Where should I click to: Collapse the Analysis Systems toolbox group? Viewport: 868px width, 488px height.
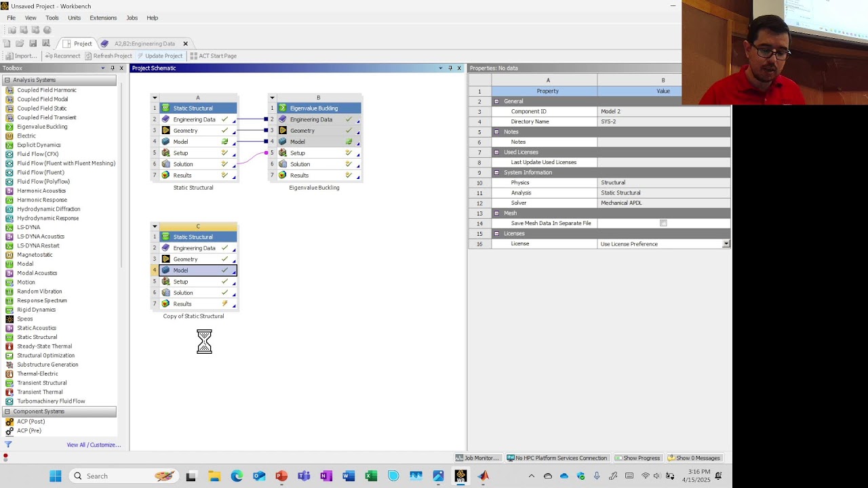click(7, 80)
